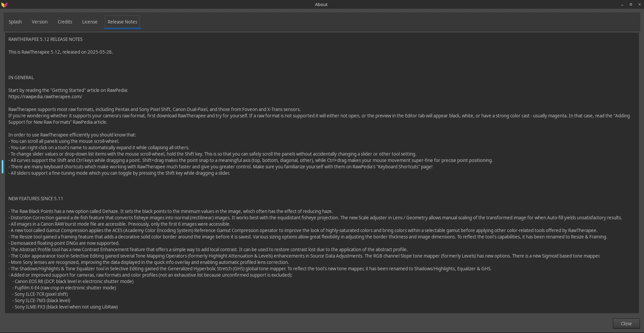Click the Canon EOS R8 list entry

[x=73, y=281]
